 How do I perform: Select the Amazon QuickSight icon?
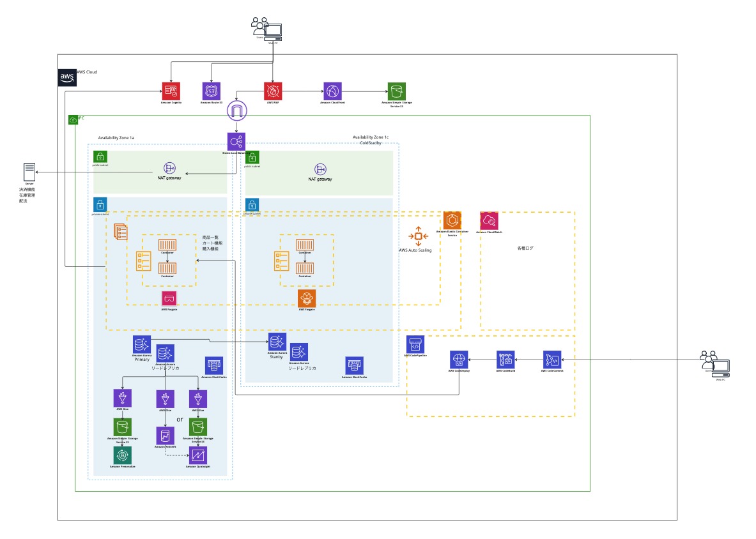197,455
